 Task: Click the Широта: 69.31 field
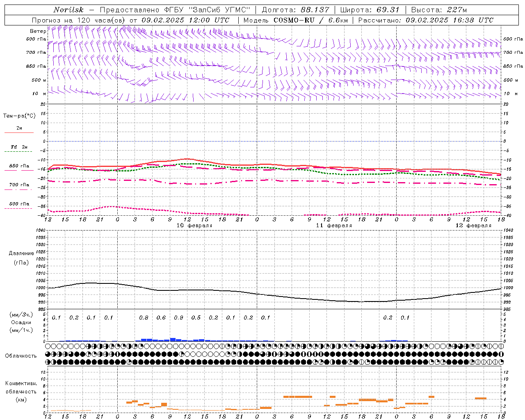click(x=370, y=10)
